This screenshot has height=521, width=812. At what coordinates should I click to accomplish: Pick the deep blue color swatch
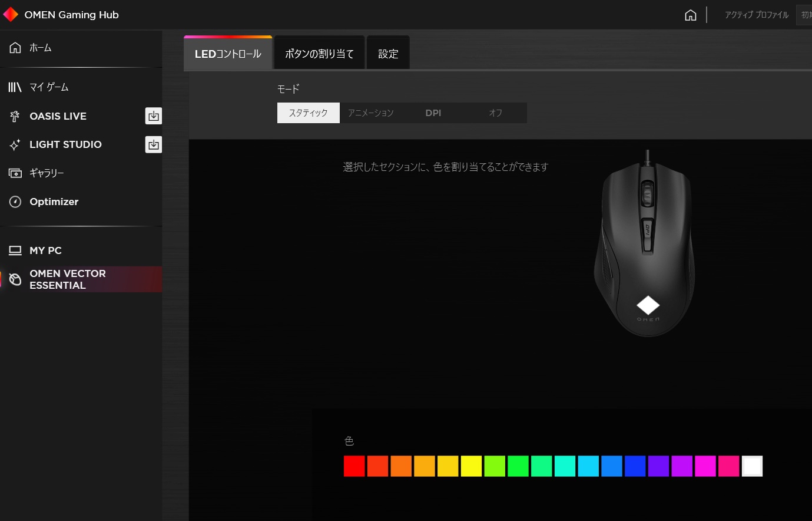[635, 466]
